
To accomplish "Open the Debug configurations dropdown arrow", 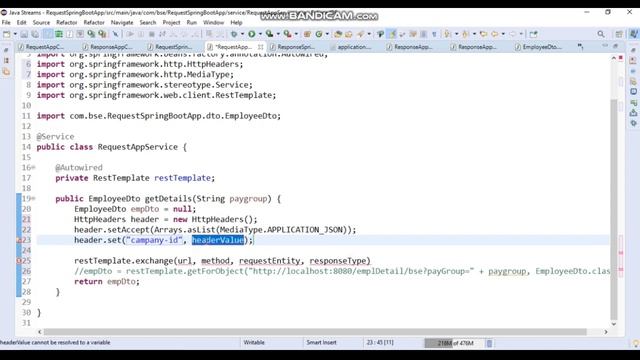I will coord(242,34).
